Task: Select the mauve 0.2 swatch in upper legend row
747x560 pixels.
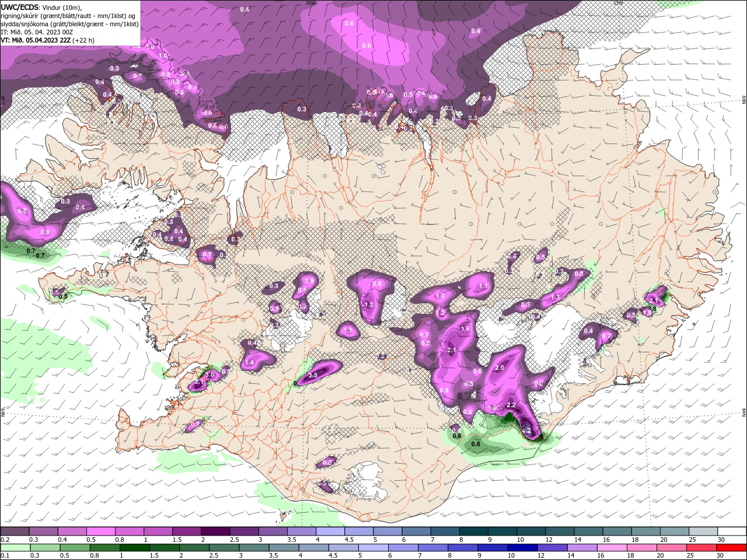Action: pyautogui.click(x=15, y=531)
